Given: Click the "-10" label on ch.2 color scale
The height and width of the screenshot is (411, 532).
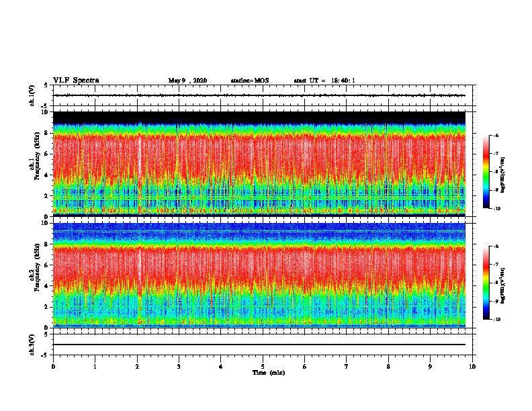Looking at the screenshot, I should pos(496,320).
